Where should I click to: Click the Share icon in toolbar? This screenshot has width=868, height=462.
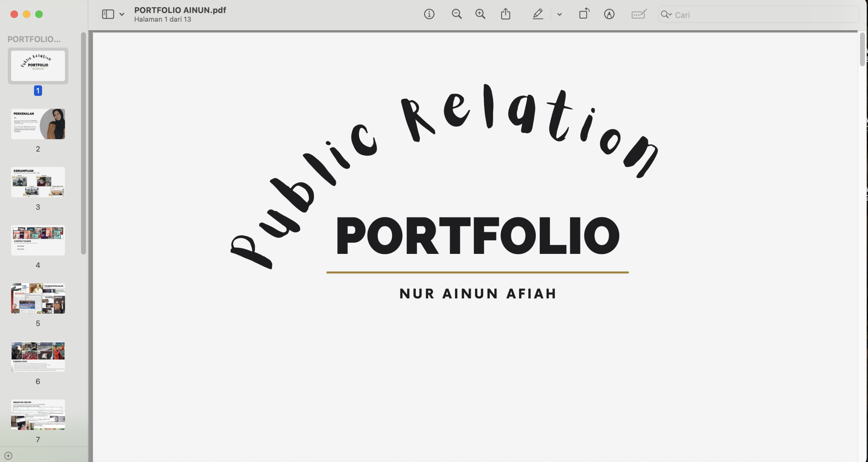(x=506, y=14)
